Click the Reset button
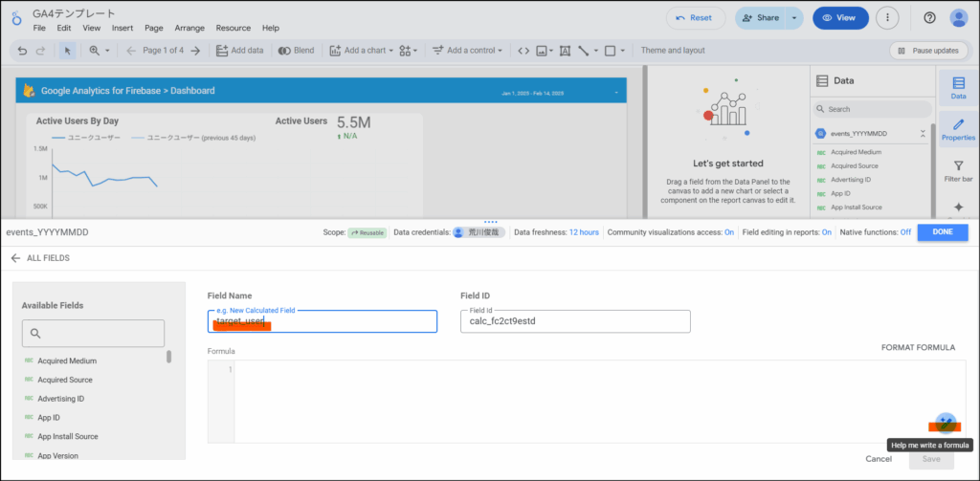This screenshot has width=980, height=481. [x=696, y=18]
